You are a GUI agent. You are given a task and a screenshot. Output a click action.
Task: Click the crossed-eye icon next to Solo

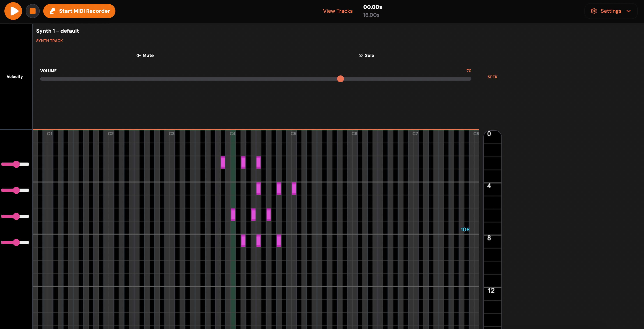point(360,55)
